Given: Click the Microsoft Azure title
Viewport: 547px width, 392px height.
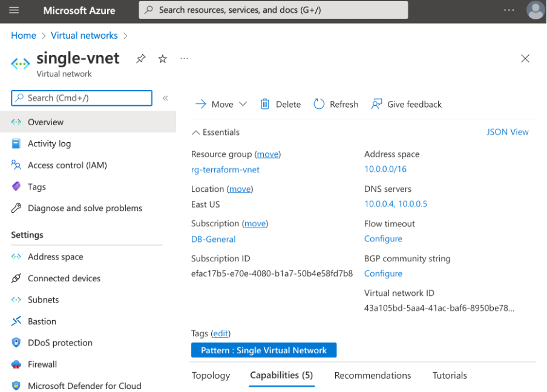Looking at the screenshot, I should (79, 10).
